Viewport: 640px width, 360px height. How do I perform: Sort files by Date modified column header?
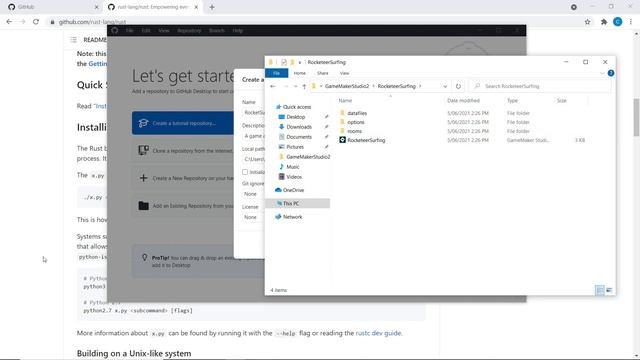(x=463, y=100)
